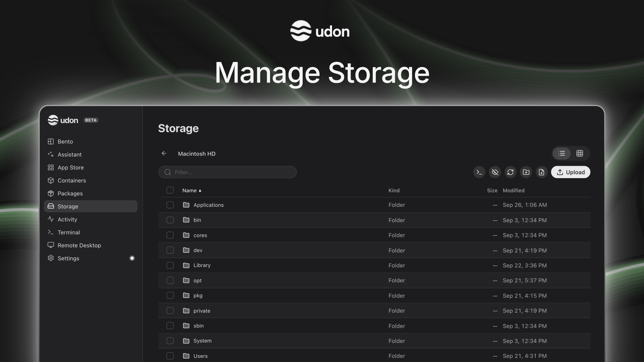The width and height of the screenshot is (644, 362).
Task: Sort by Name column header
Action: tap(192, 190)
